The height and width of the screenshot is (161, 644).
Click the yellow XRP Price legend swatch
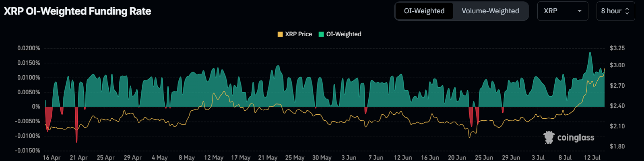click(x=280, y=34)
